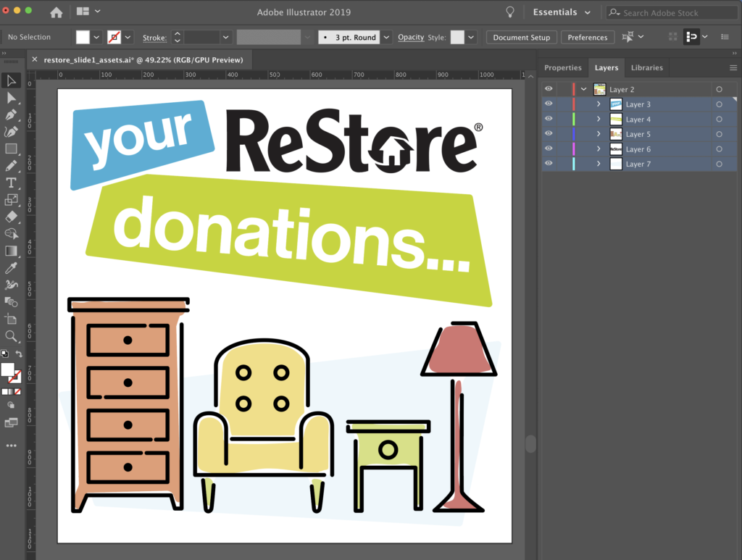Open the Libraries tab

(x=646, y=67)
